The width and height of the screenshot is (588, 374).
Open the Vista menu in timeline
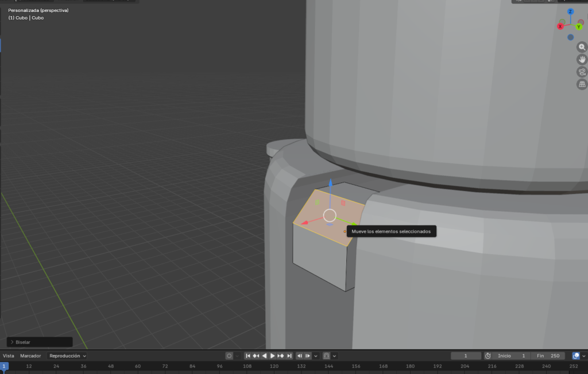pyautogui.click(x=9, y=356)
